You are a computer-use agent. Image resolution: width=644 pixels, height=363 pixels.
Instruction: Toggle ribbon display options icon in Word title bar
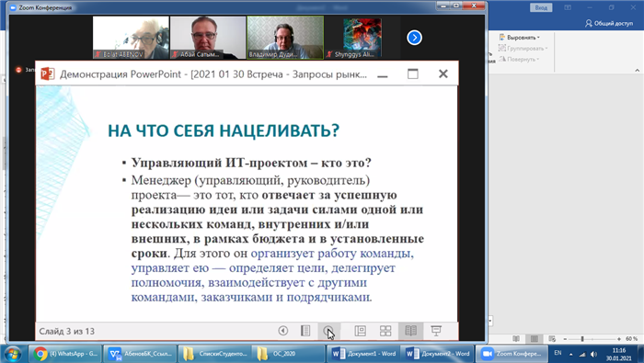(568, 7)
